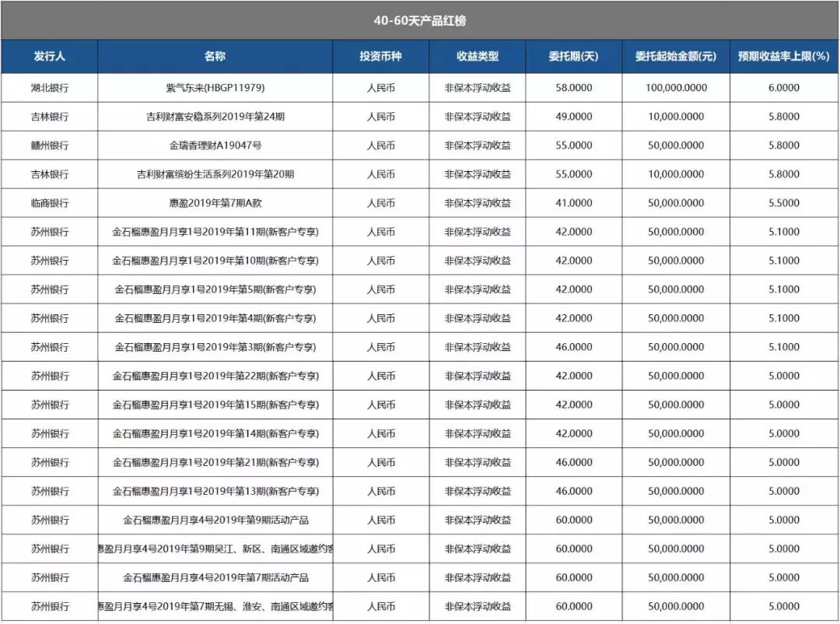The width and height of the screenshot is (840, 624).
Task: Click 5.8000 yield in 赣州银行 row
Action: point(784,145)
